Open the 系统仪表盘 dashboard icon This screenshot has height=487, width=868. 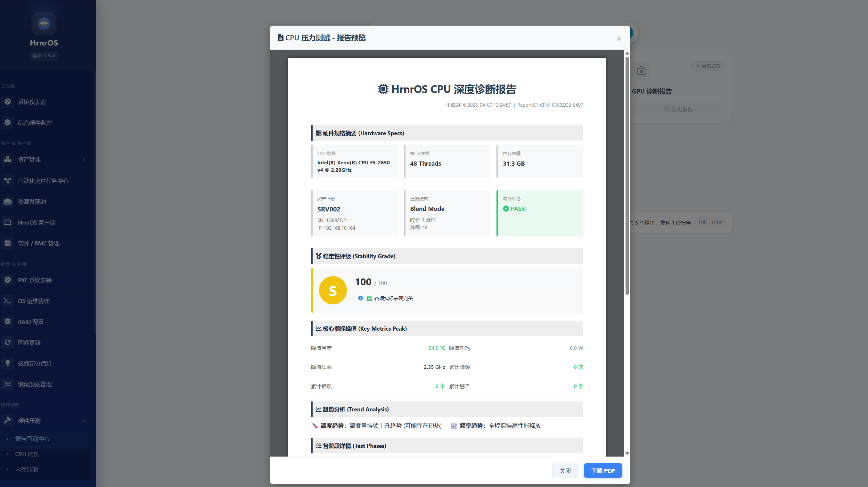click(x=8, y=102)
